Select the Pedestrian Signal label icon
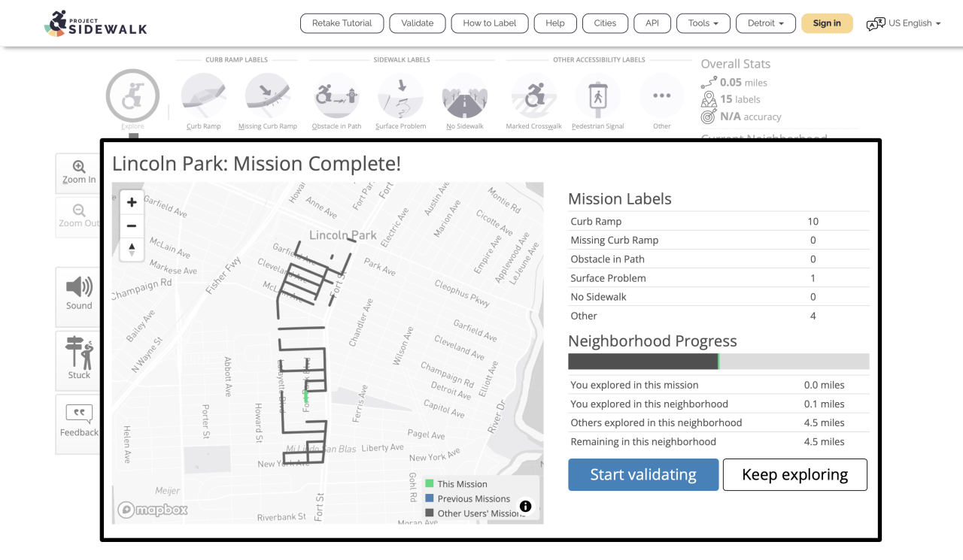This screenshot has height=560, width=963. pyautogui.click(x=598, y=95)
